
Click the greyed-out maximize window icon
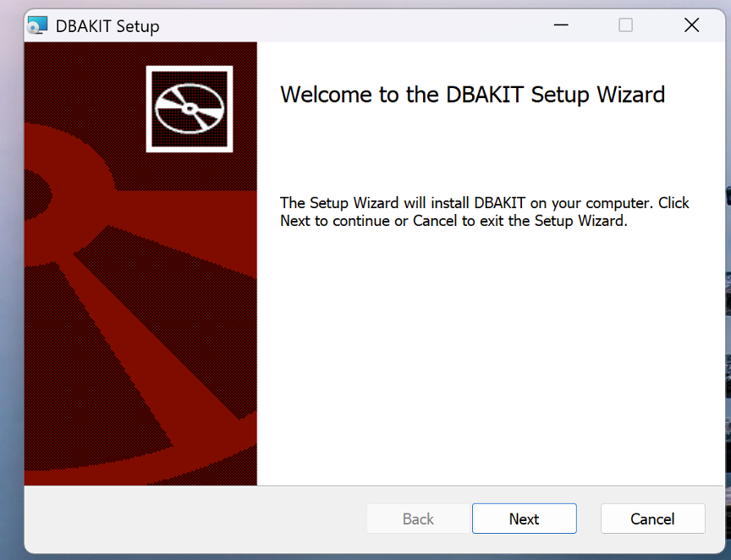point(625,25)
